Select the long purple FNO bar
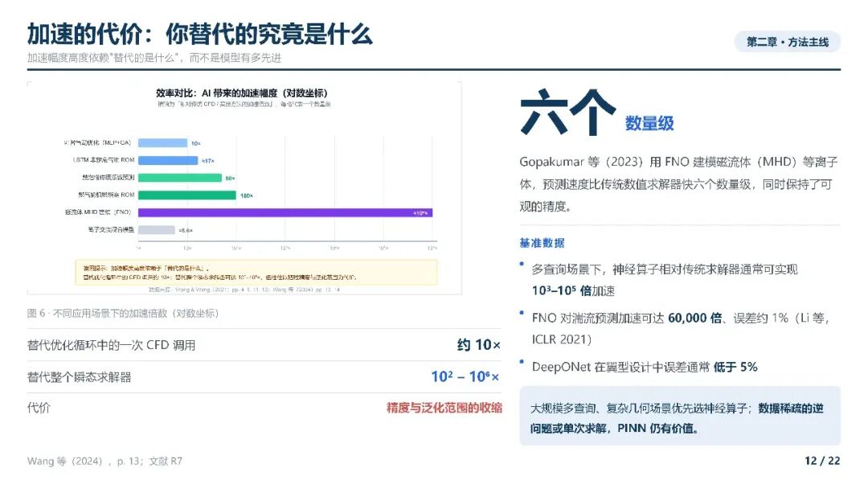The height and width of the screenshot is (489, 868). pyautogui.click(x=285, y=212)
